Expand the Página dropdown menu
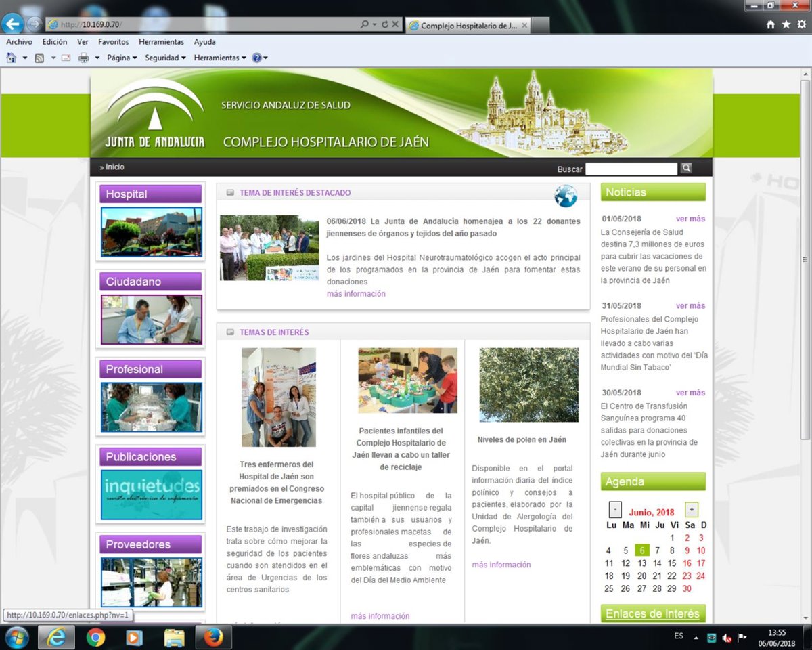Screen dimensions: 812x650 coord(121,58)
